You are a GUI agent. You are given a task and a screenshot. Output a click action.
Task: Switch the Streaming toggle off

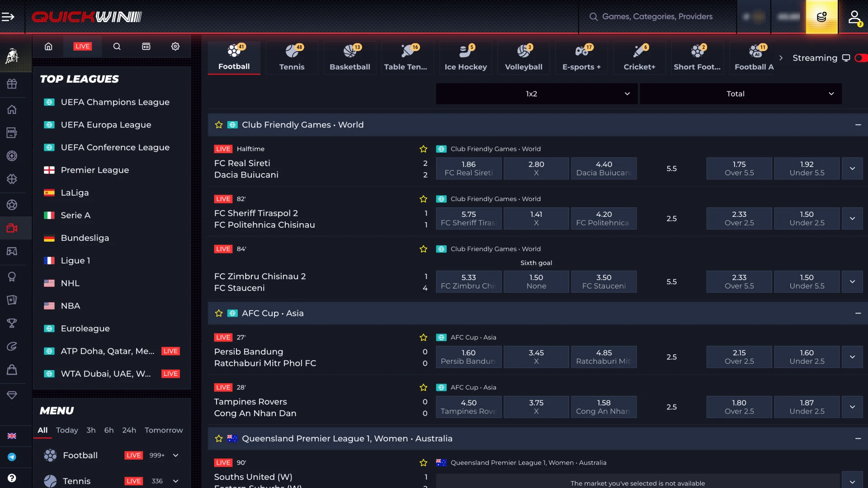pos(862,58)
